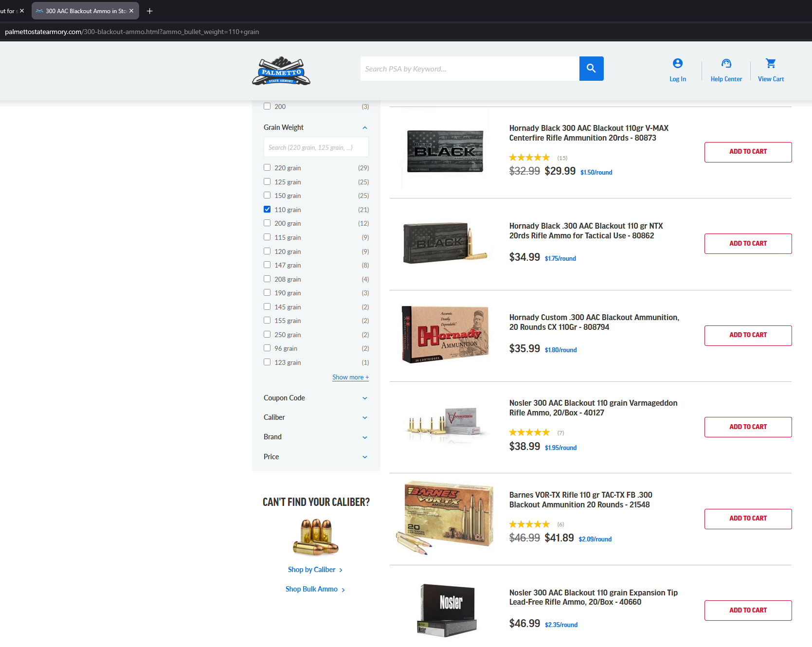Close the 300 AAC Blackout Ammo tab
The height and width of the screenshot is (647, 812).
pyautogui.click(x=131, y=11)
